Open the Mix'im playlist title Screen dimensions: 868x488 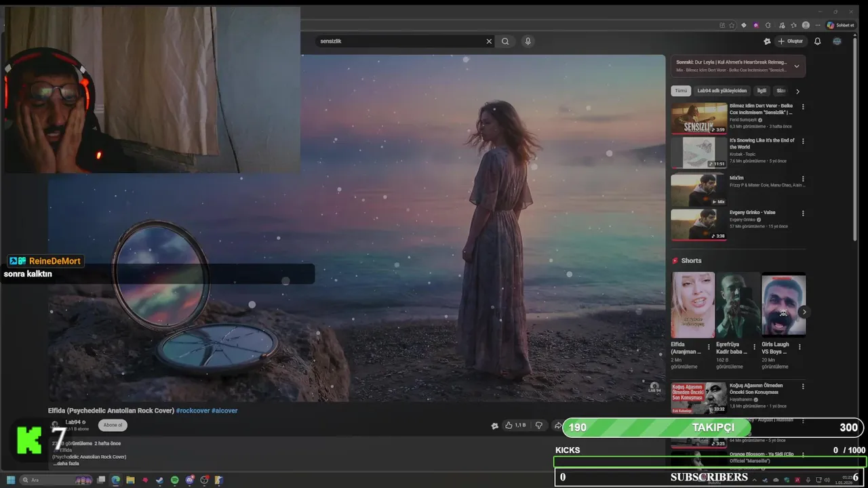[736, 178]
